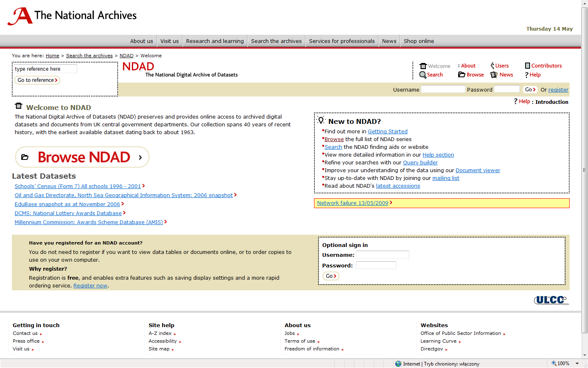Open Services for professionals menu
Screen dimensions: 588x368
pos(342,41)
